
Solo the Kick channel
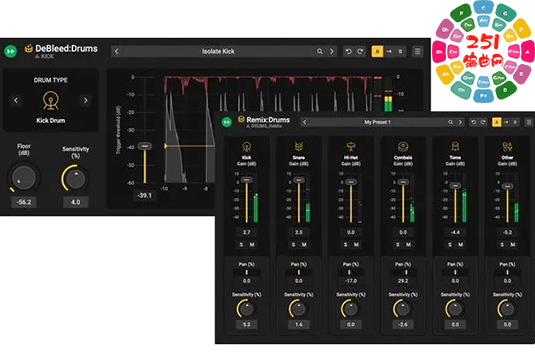pos(241,245)
